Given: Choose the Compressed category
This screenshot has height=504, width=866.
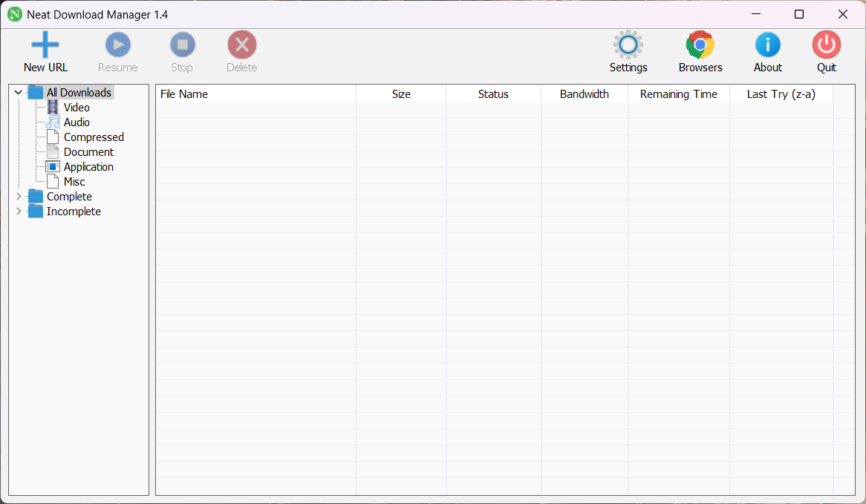Looking at the screenshot, I should coord(93,137).
